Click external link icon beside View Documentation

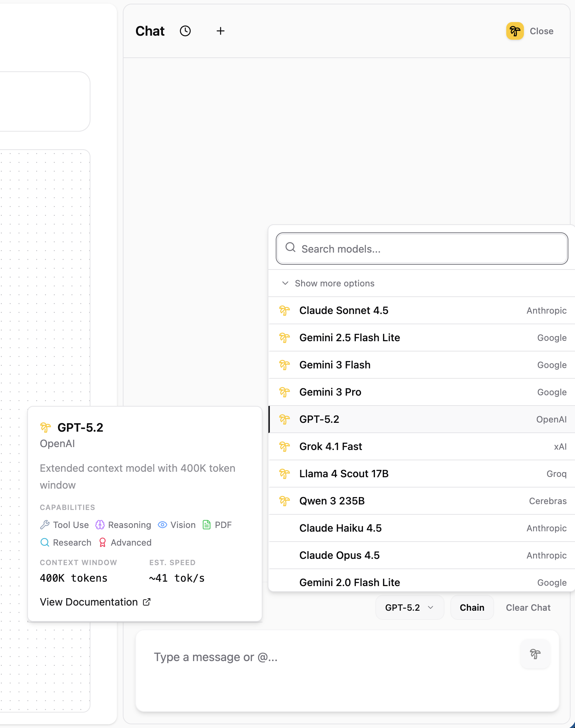click(x=147, y=602)
